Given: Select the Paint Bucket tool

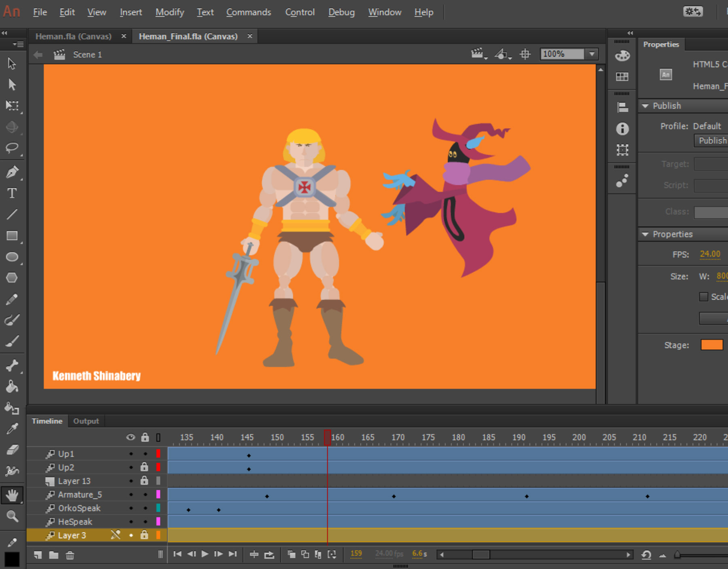Looking at the screenshot, I should click(x=12, y=387).
